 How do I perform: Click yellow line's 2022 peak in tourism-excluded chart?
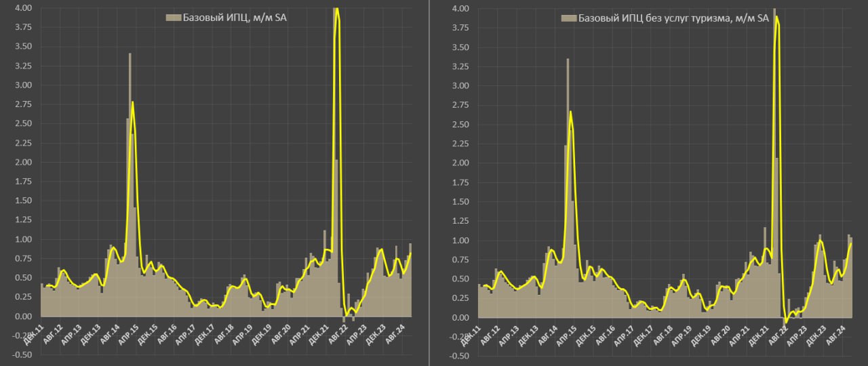(776, 18)
